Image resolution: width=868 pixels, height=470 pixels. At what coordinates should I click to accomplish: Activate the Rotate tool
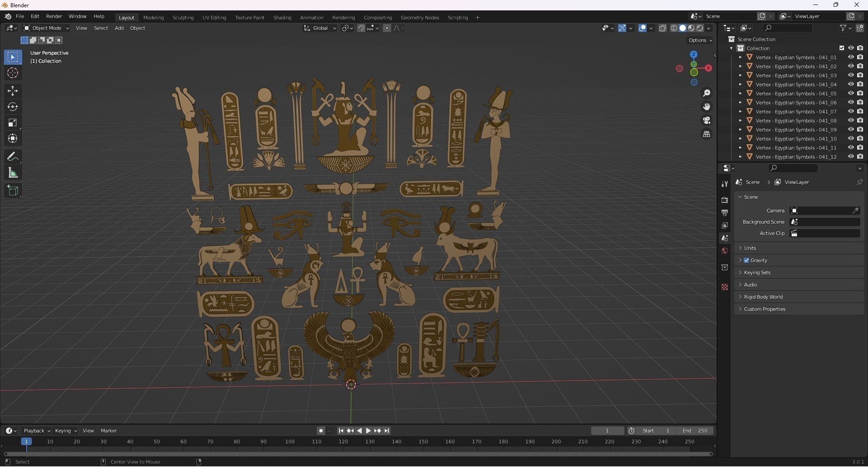click(13, 107)
